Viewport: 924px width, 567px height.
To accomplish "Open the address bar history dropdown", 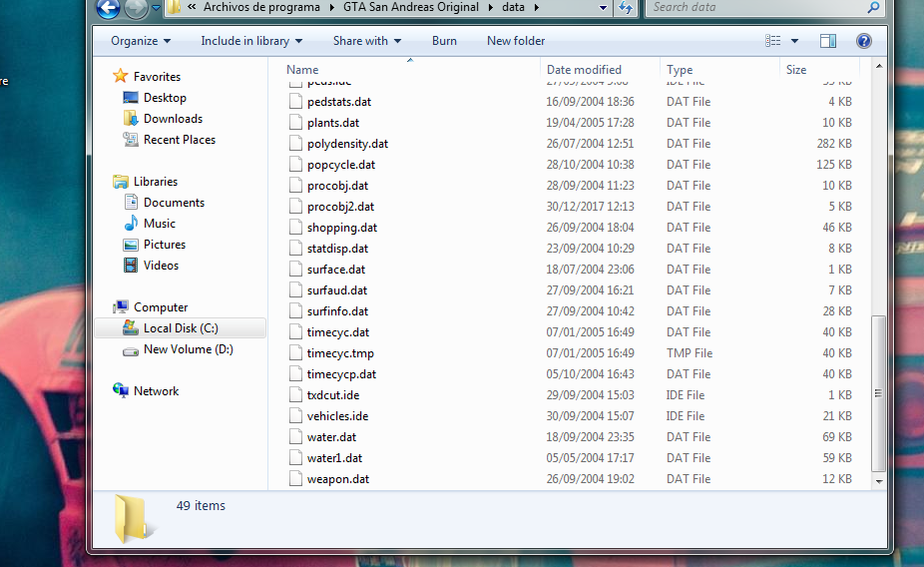I will 603,8.
